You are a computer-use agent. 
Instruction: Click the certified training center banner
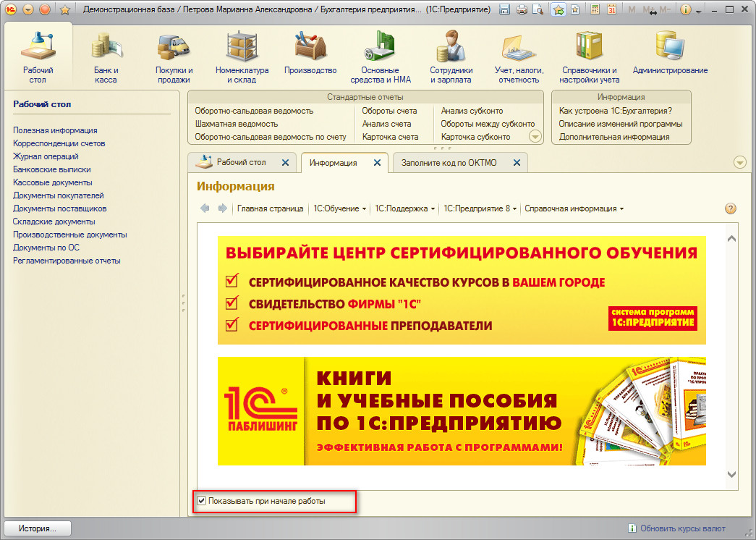462,290
